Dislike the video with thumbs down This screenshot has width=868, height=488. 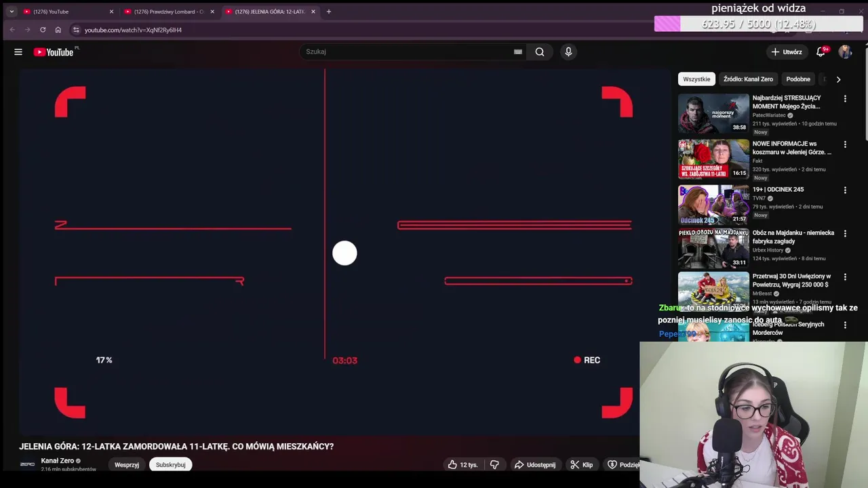[495, 465]
